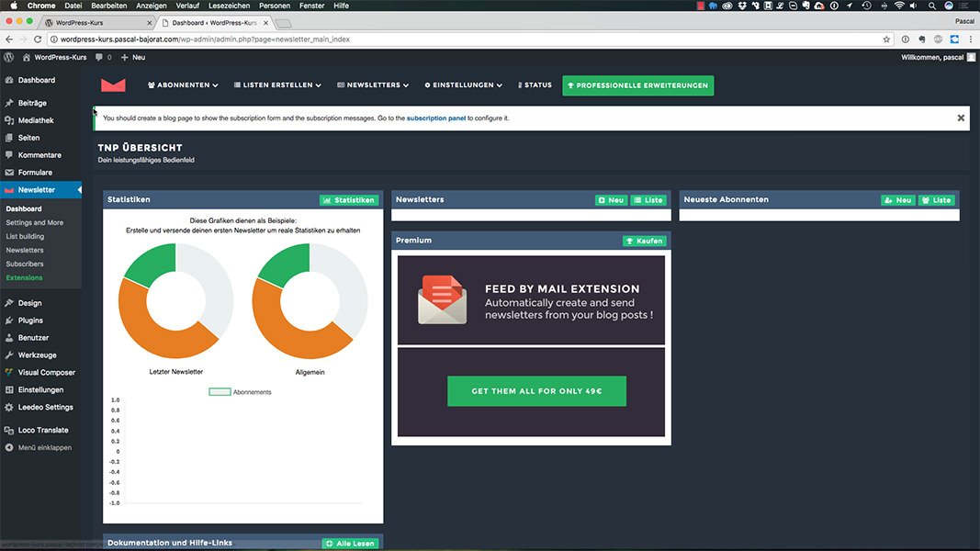Open the Wi-Fi status icon in menu bar
The image size is (980, 551).
point(899,6)
